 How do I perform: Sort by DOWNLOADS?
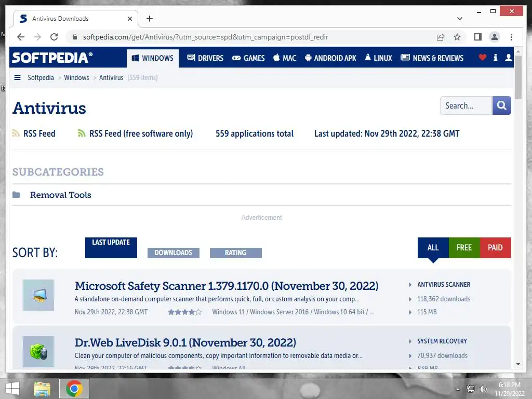(x=174, y=253)
